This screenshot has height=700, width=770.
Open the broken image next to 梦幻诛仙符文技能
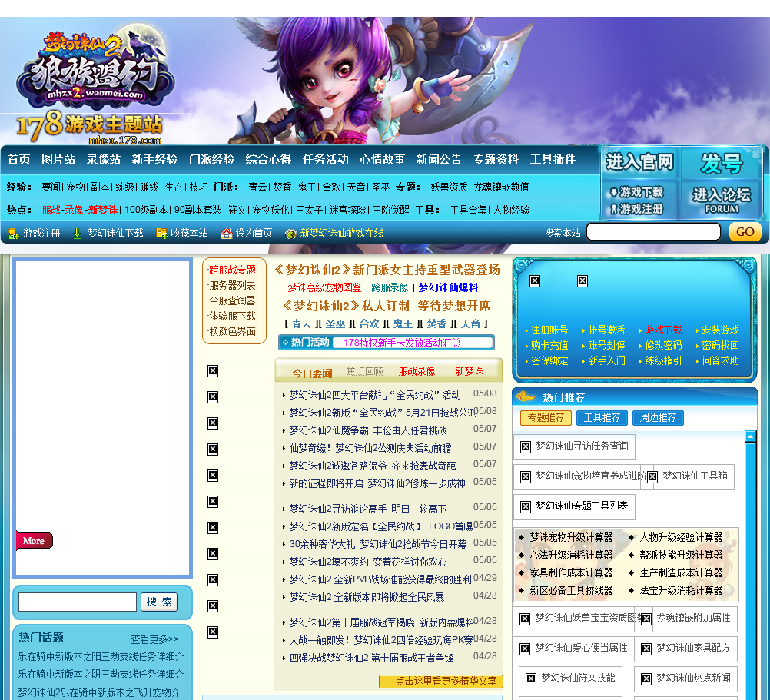(x=531, y=679)
